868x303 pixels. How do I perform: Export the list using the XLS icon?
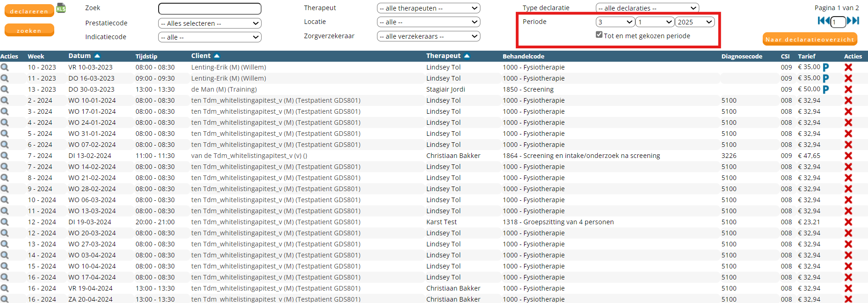[x=61, y=8]
